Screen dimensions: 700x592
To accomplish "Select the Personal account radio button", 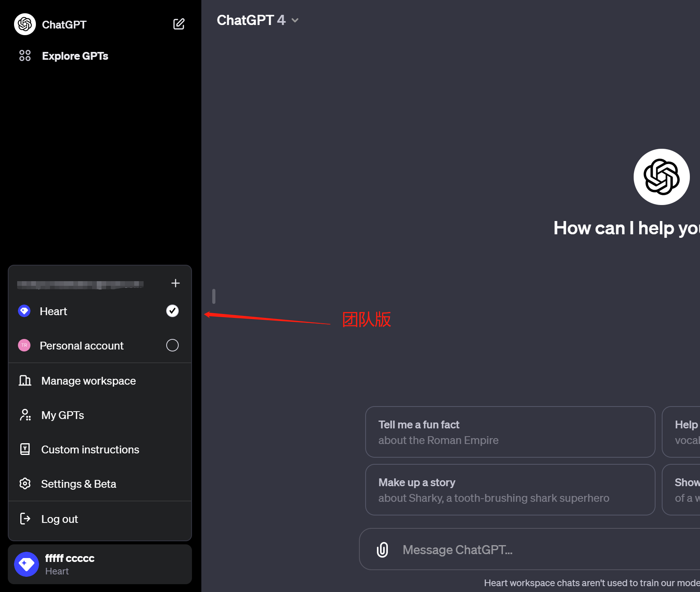I will [172, 345].
